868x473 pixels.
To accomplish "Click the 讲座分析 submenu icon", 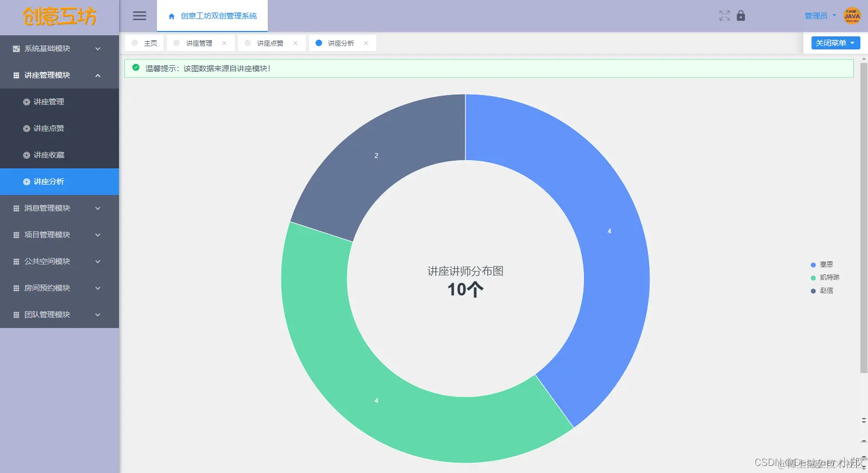I will [26, 182].
